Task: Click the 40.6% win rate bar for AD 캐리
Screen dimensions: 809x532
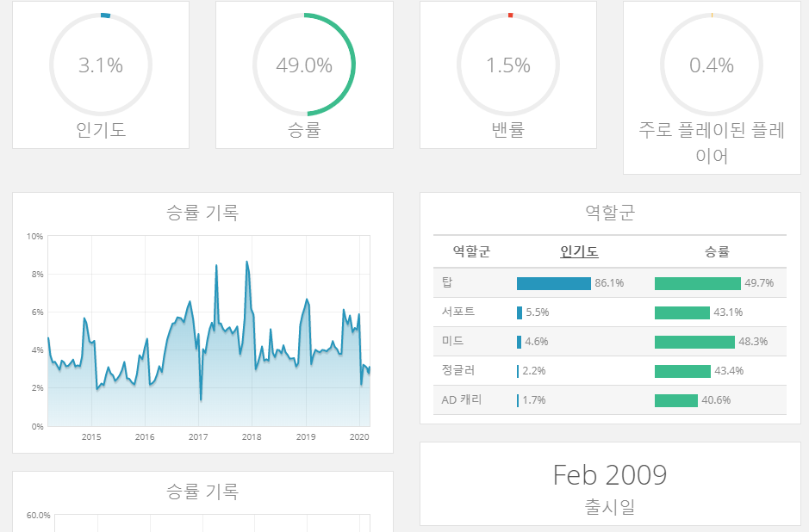Action: coord(675,400)
